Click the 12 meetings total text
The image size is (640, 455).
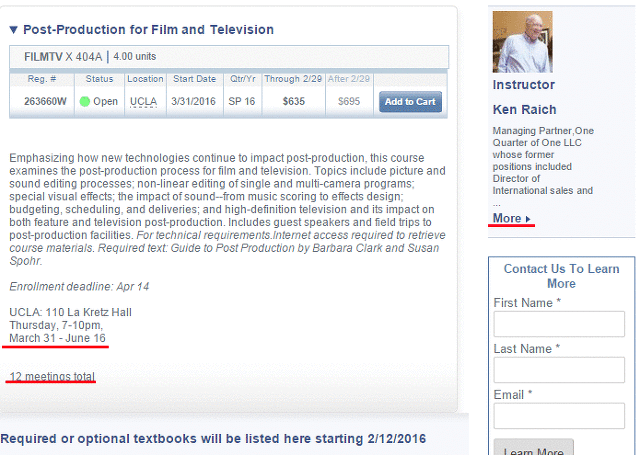pos(52,376)
